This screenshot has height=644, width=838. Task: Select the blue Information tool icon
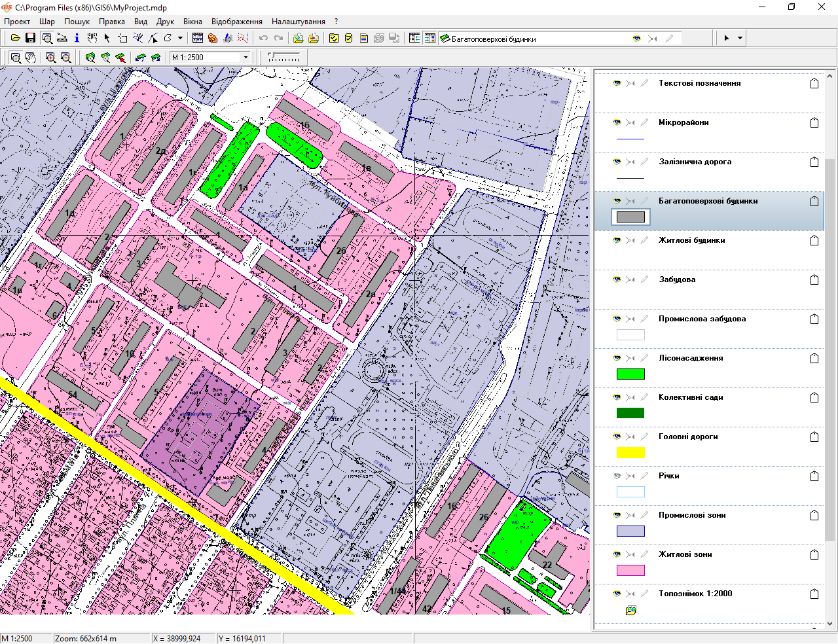[x=77, y=38]
